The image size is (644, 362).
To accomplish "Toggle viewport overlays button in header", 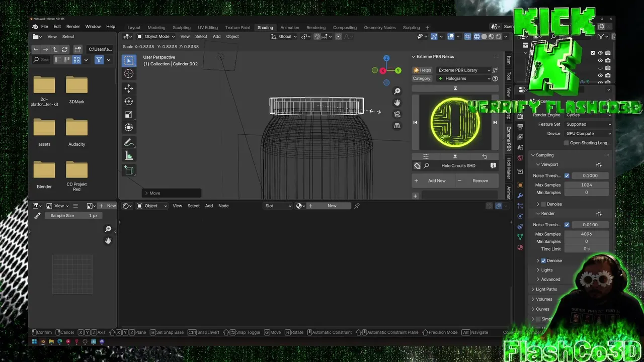I will click(x=451, y=36).
